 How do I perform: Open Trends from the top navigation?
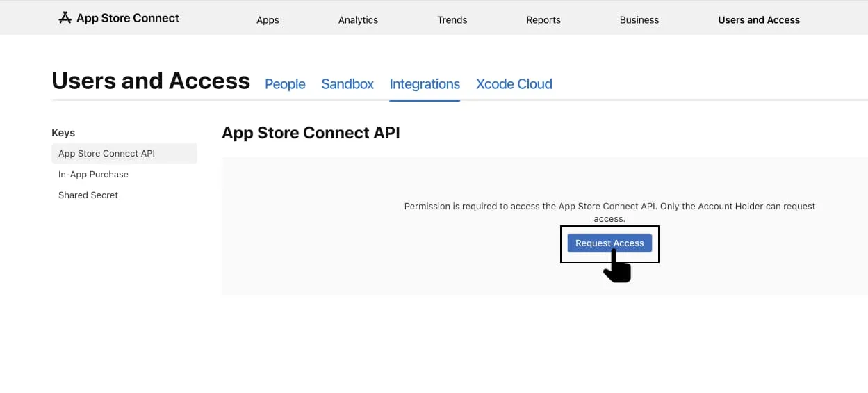(x=452, y=20)
